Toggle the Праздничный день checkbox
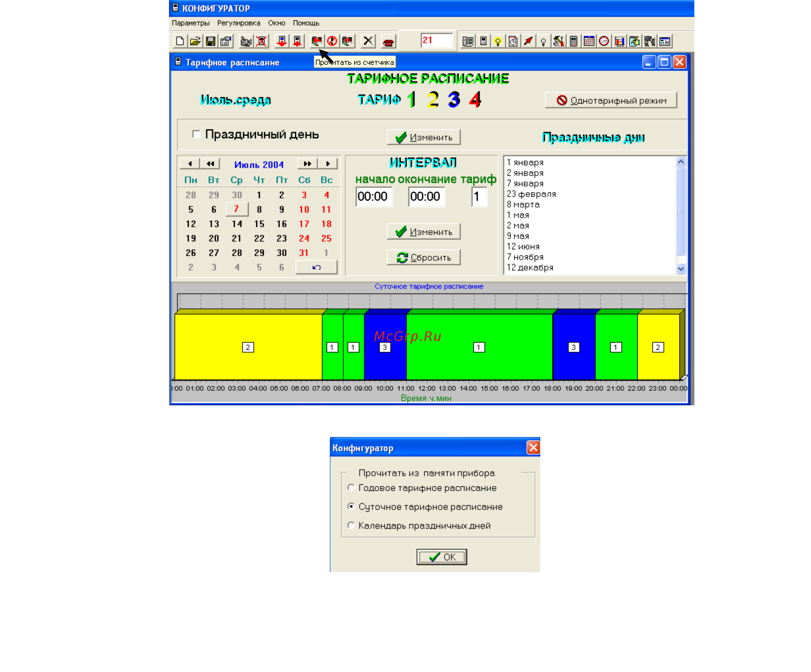811x672 pixels. [196, 134]
